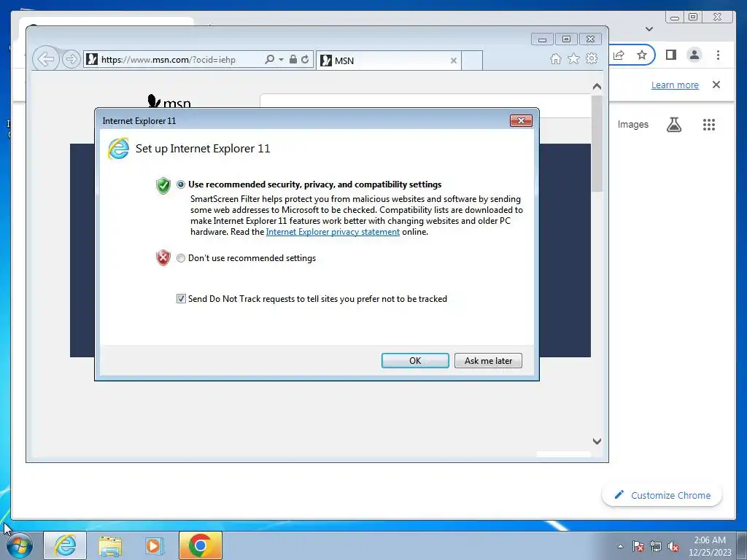Image resolution: width=747 pixels, height=560 pixels.
Task: Open Google apps grid icon
Action: [x=709, y=124]
